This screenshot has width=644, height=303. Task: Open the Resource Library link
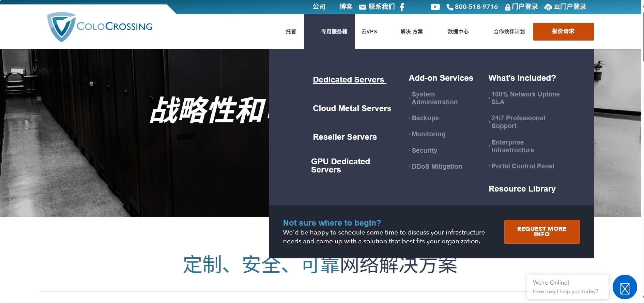point(522,189)
